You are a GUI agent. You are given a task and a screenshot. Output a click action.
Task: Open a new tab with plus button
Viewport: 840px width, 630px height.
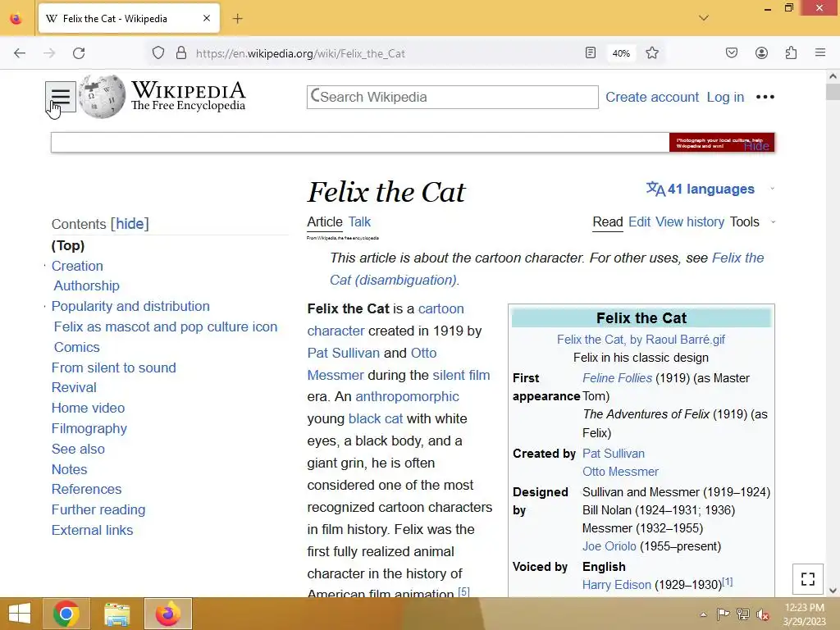pyautogui.click(x=238, y=19)
